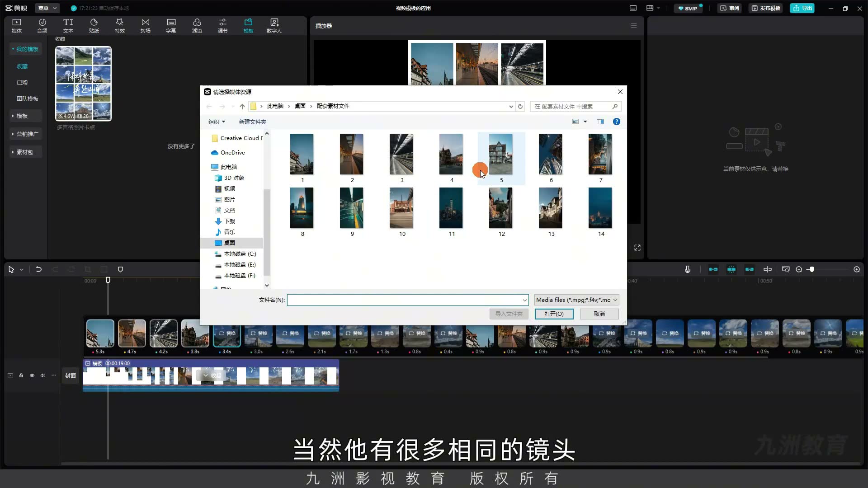Adjust the timeline zoom slider handle
The image size is (868, 488).
tap(812, 270)
